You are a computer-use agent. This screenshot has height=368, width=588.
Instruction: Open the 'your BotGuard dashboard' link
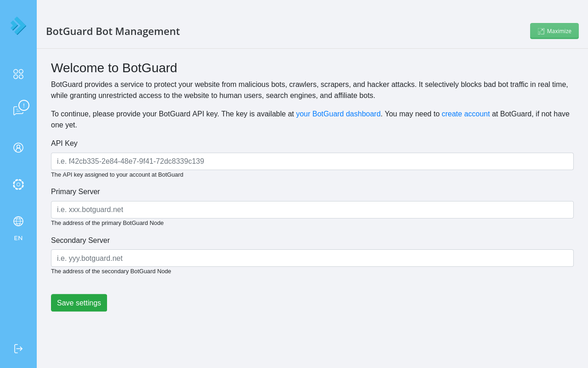(338, 114)
